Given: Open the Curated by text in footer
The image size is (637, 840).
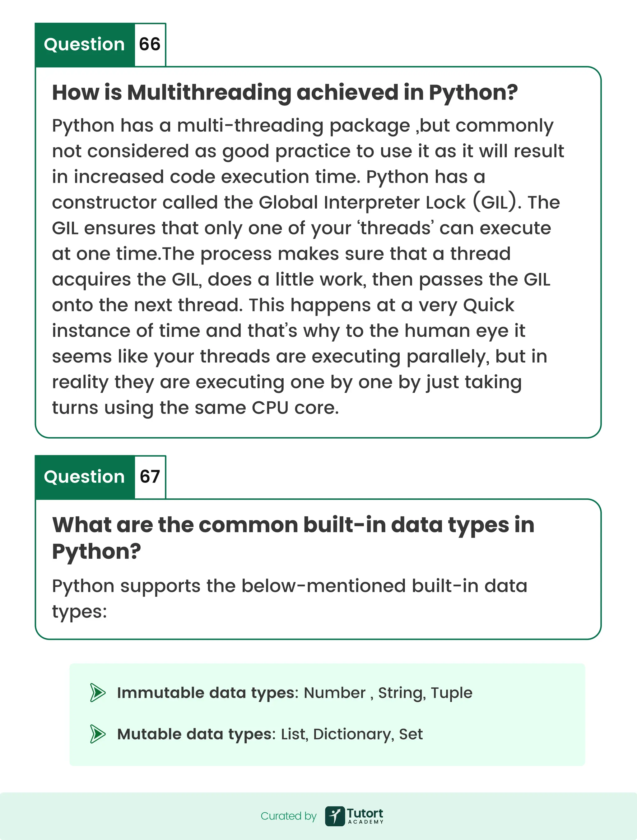Looking at the screenshot, I should tap(288, 816).
